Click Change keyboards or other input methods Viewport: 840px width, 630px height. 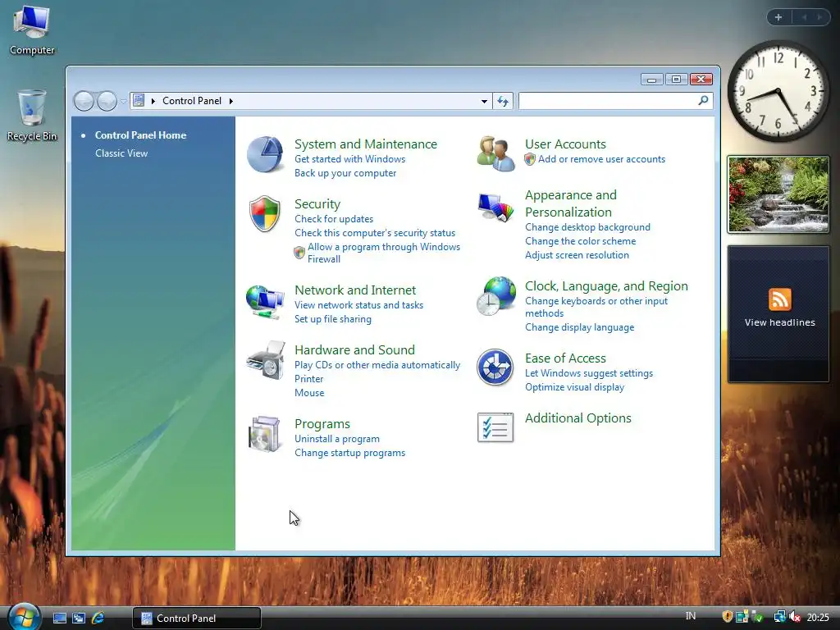point(596,307)
